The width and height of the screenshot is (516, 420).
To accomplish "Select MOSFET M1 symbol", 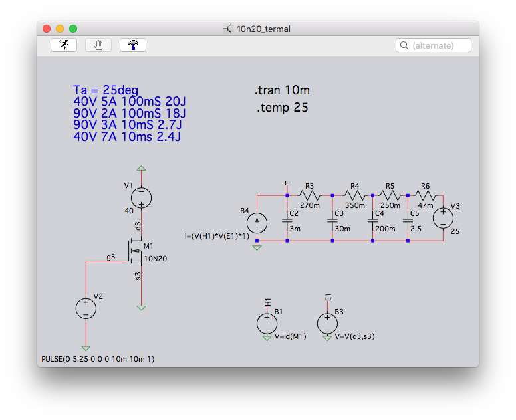I will (135, 251).
